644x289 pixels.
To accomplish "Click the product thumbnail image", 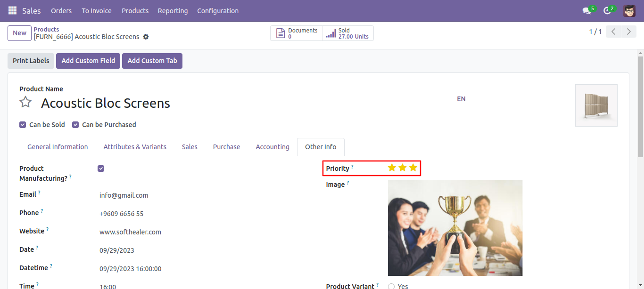I will (596, 105).
